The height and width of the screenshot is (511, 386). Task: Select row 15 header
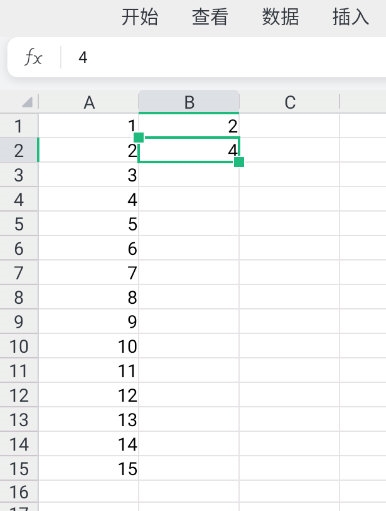coord(19,468)
